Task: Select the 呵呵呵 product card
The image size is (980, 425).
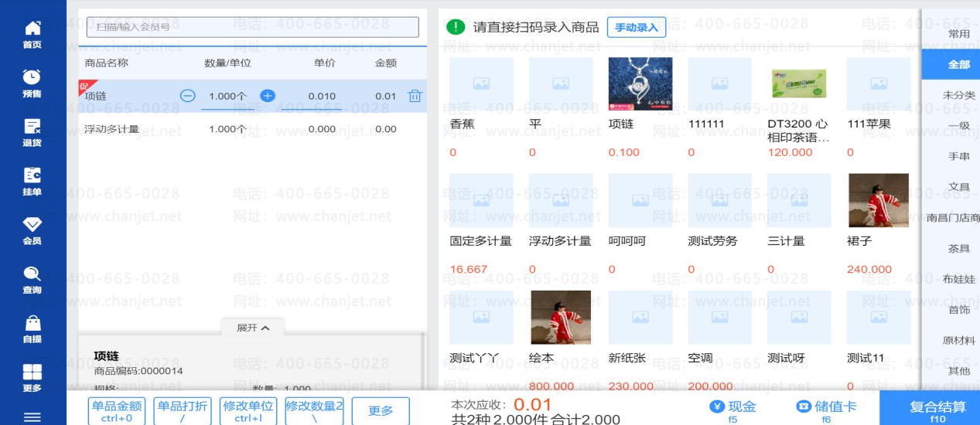Action: click(640, 225)
